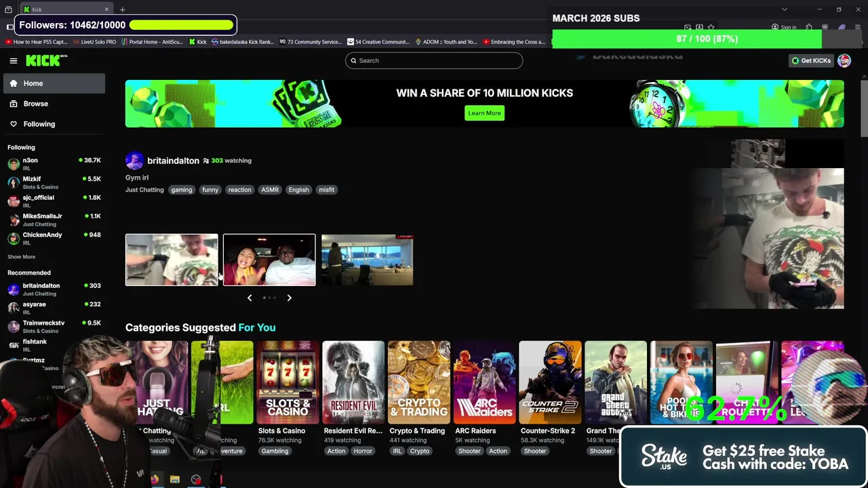Open the ARC Raiders category card

(x=484, y=382)
